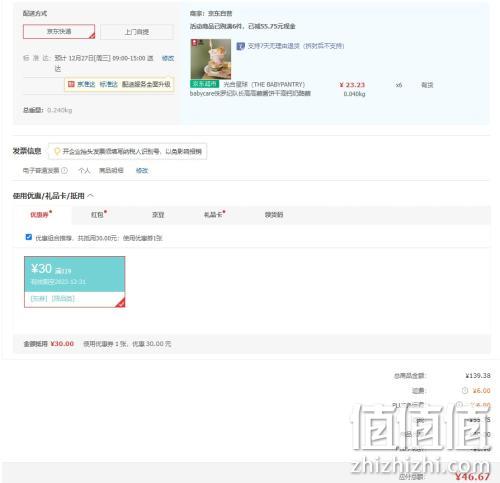This screenshot has width=500, height=483.
Task: Switch to the 红包 tab
Action: tap(99, 215)
